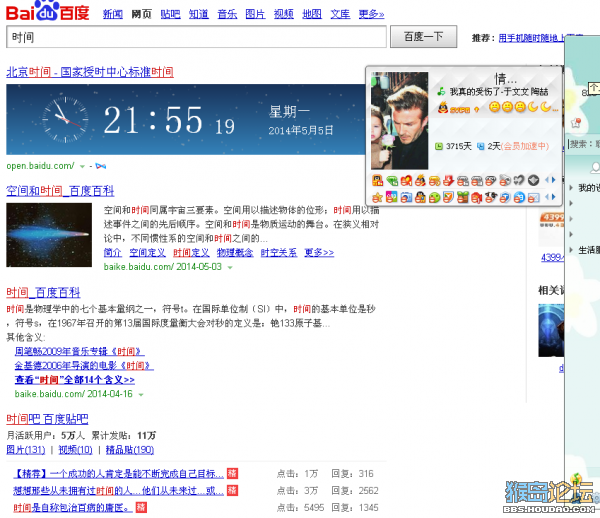Viewport: 600px width, 518px height.
Task: Open the 图片 tab
Action: 255,14
